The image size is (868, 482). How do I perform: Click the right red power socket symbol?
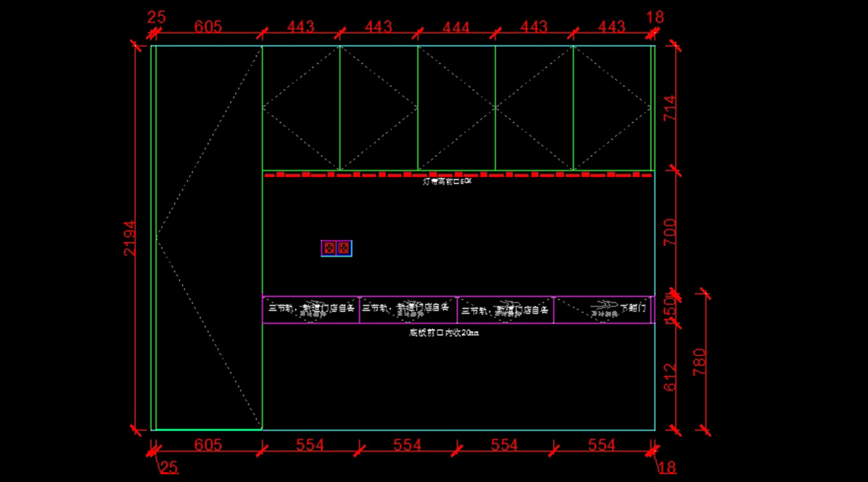click(x=344, y=249)
